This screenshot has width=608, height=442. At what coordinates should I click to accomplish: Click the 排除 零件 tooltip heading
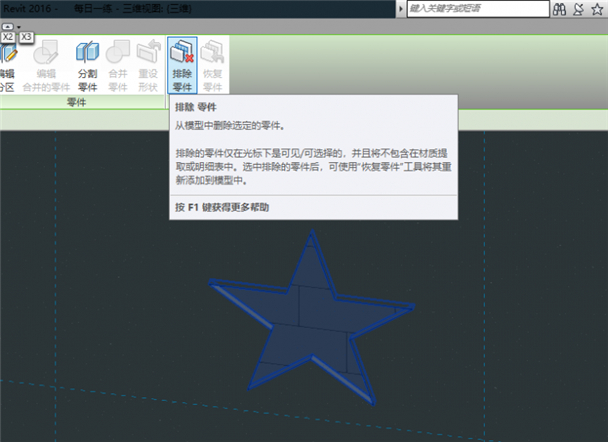tap(195, 107)
